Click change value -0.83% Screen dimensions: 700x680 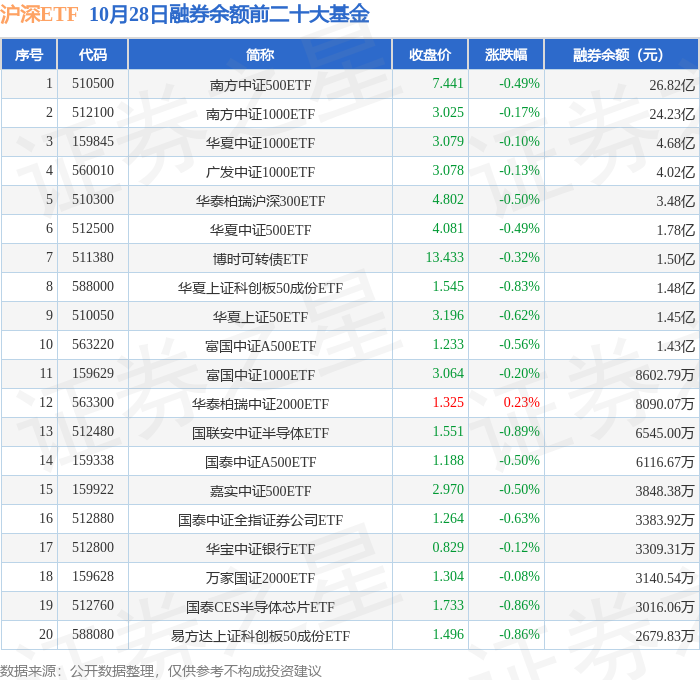pos(519,287)
